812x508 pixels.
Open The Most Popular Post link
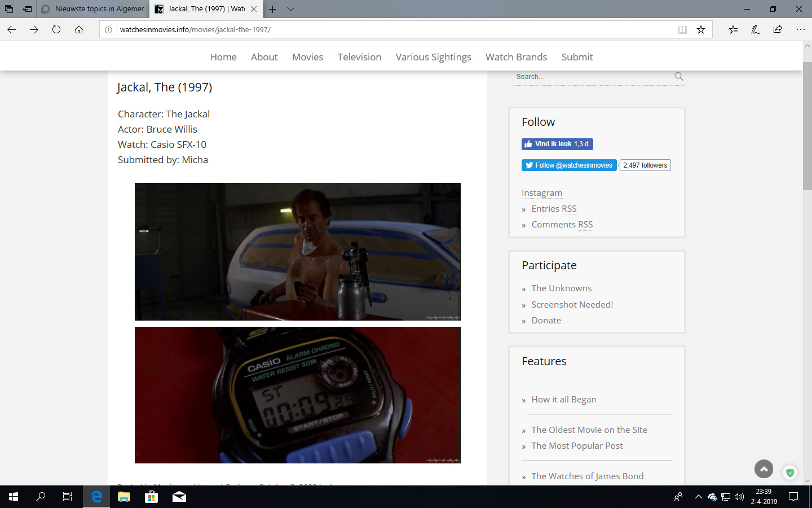click(x=577, y=446)
